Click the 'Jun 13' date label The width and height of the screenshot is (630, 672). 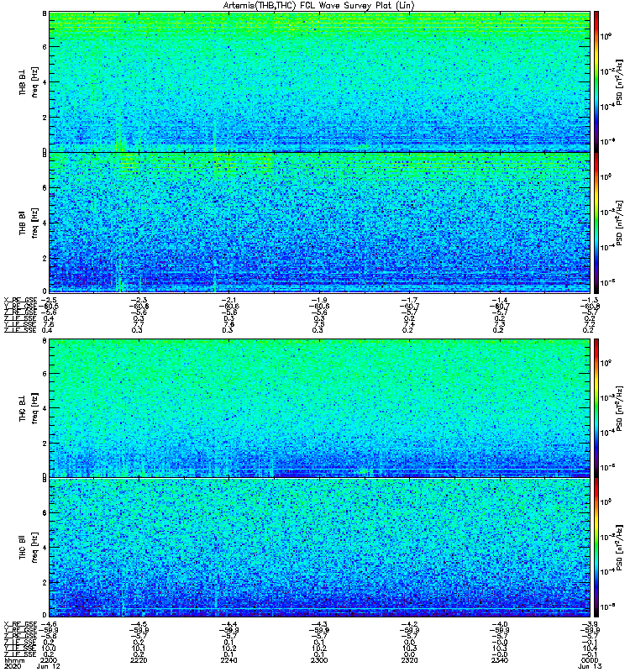pyautogui.click(x=590, y=666)
